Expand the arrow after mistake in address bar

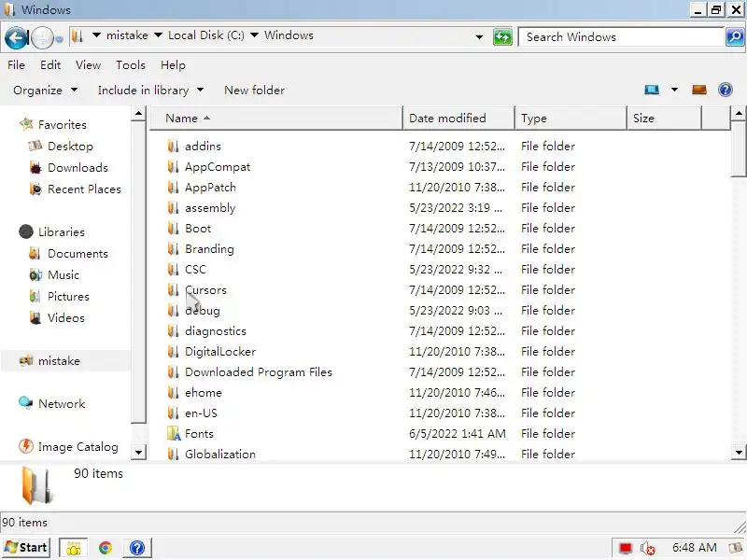[158, 35]
